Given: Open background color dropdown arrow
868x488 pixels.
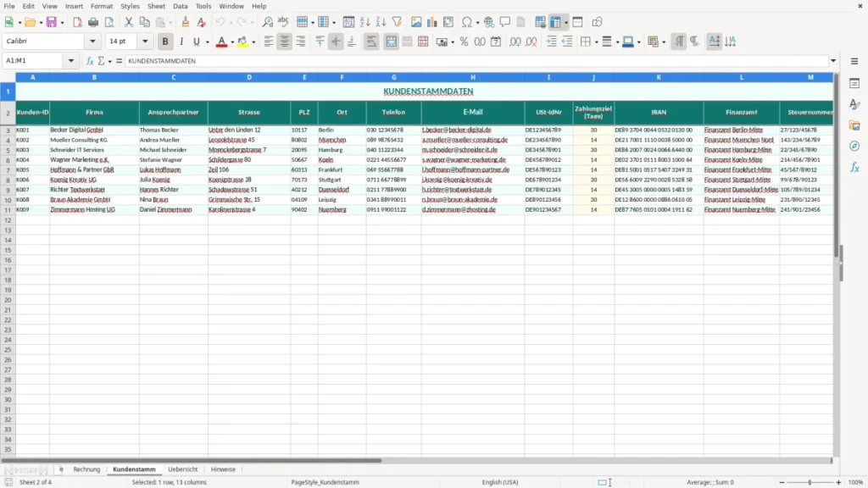Looking at the screenshot, I should coord(253,42).
